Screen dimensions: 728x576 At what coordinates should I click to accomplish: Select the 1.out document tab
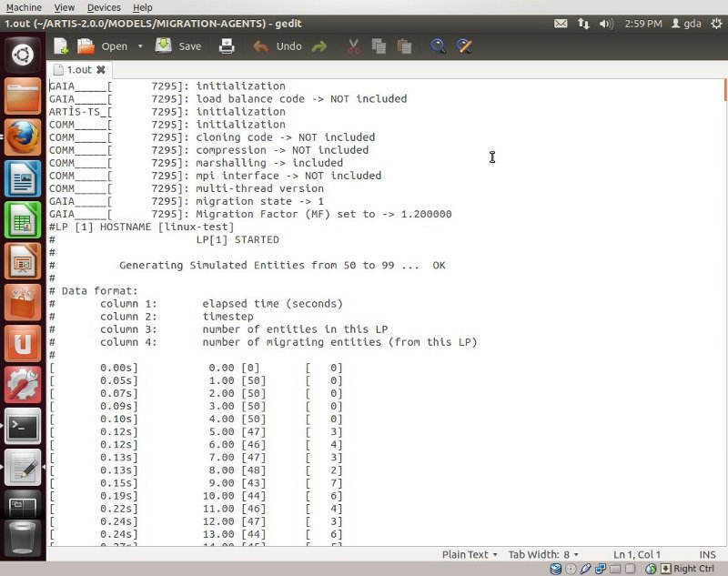click(x=79, y=69)
